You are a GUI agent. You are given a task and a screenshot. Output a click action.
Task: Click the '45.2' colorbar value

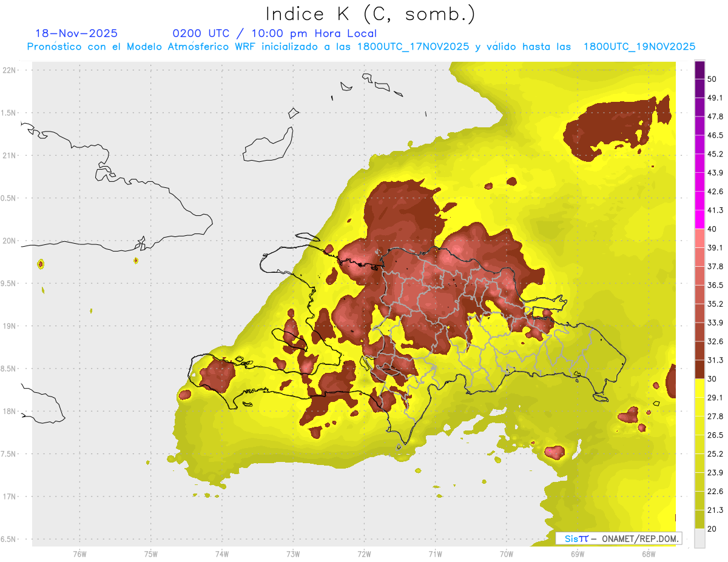(715, 154)
